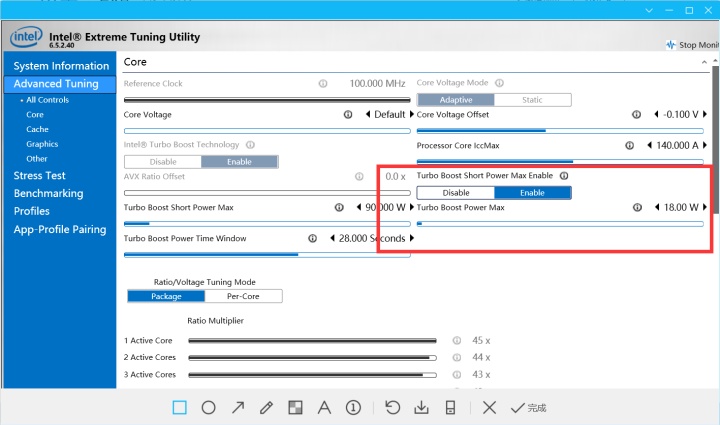Cancel the screenshot with X icon

click(489, 408)
